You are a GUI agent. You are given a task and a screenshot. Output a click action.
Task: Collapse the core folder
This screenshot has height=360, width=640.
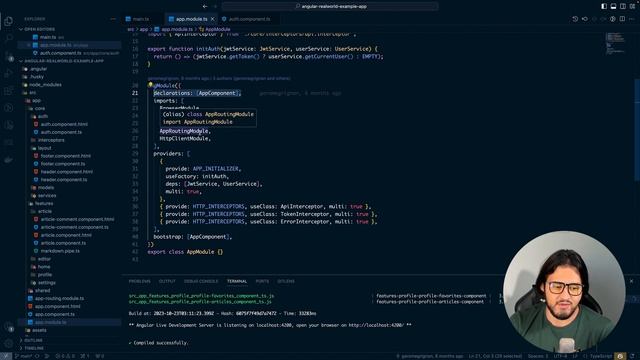click(40, 109)
